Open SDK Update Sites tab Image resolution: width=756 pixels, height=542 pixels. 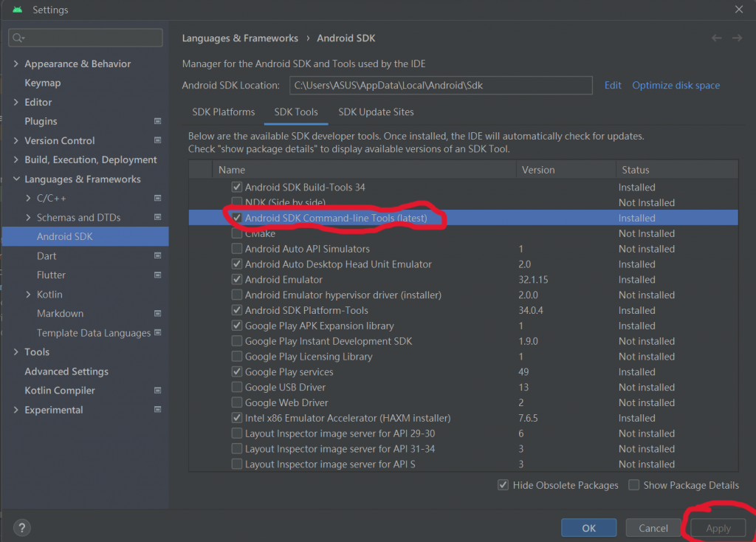point(376,112)
